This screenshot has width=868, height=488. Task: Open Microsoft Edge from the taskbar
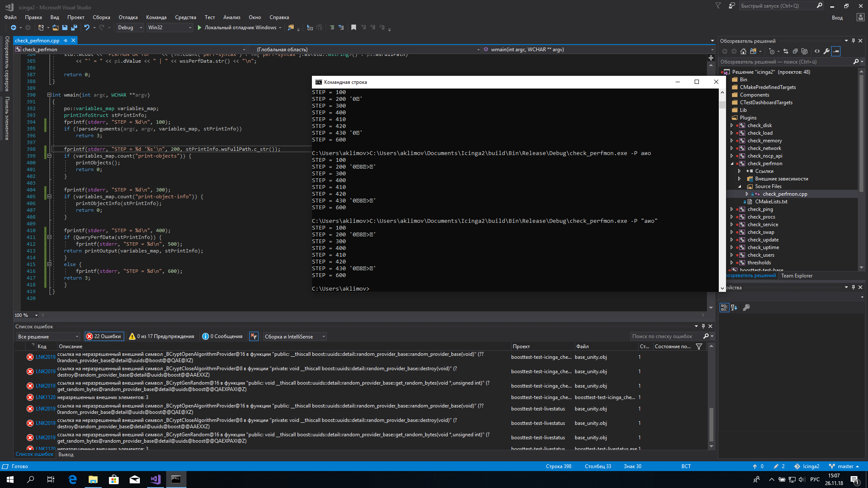tap(72, 479)
